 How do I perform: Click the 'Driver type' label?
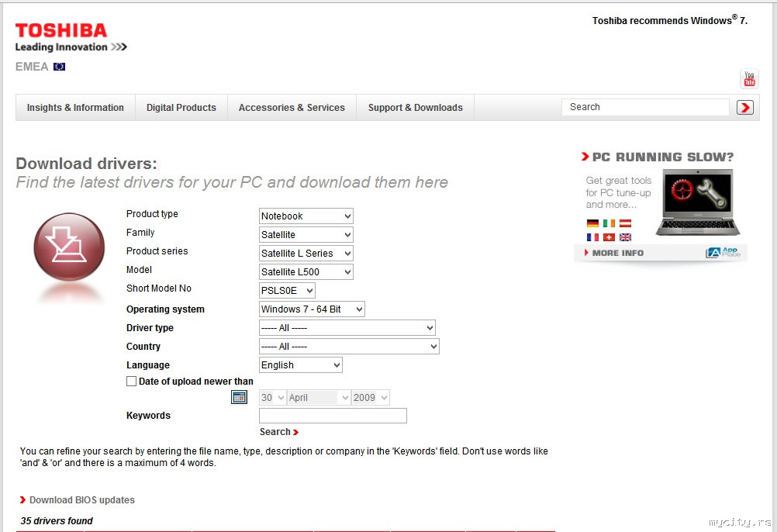(150, 328)
